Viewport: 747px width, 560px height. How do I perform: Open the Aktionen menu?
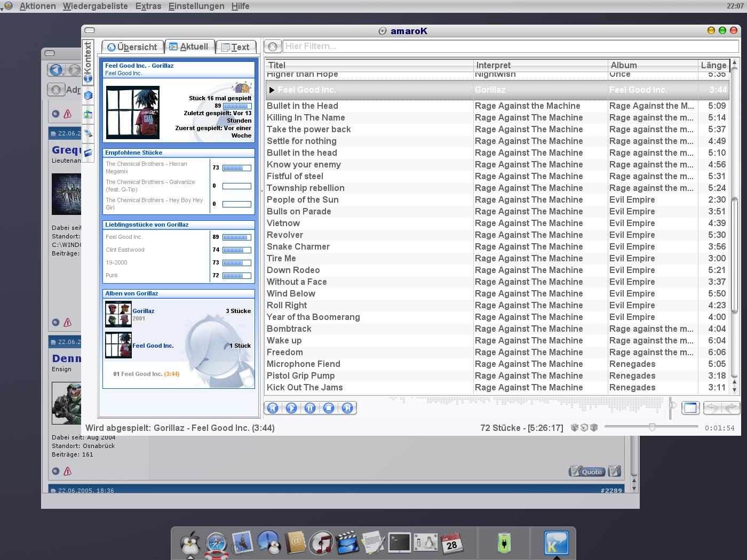pos(37,6)
